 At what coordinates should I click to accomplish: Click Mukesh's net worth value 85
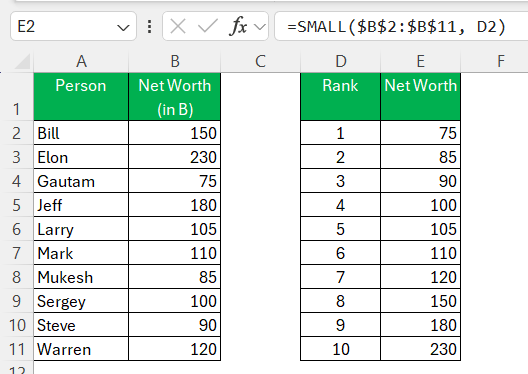174,277
